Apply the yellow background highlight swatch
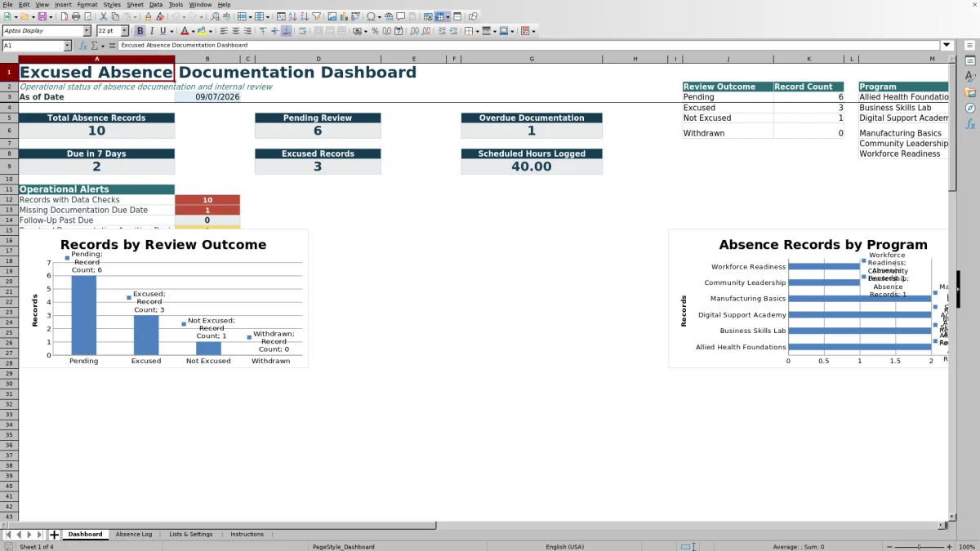Image resolution: width=980 pixels, height=551 pixels. [x=201, y=31]
